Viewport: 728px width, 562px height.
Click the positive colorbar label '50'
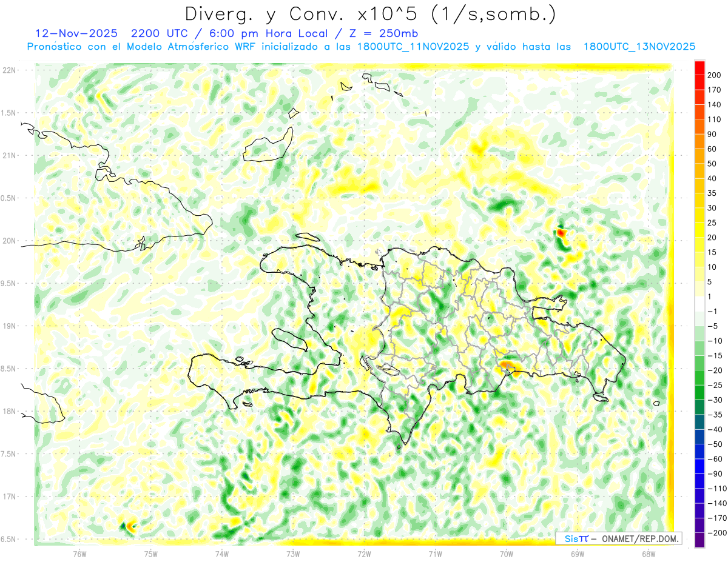(713, 164)
